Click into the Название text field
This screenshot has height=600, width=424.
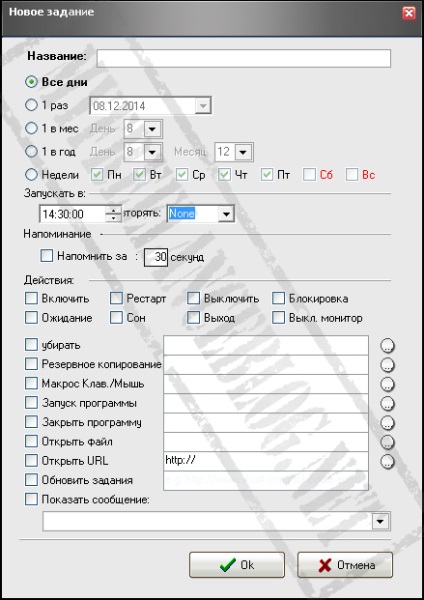click(243, 59)
